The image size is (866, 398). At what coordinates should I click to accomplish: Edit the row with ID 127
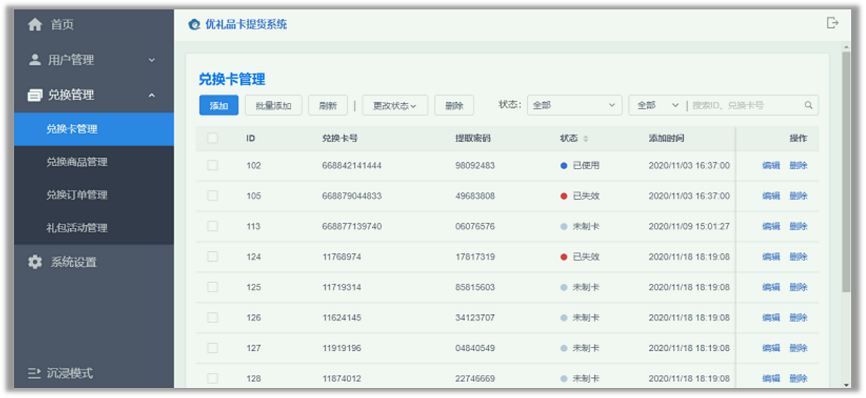click(771, 348)
